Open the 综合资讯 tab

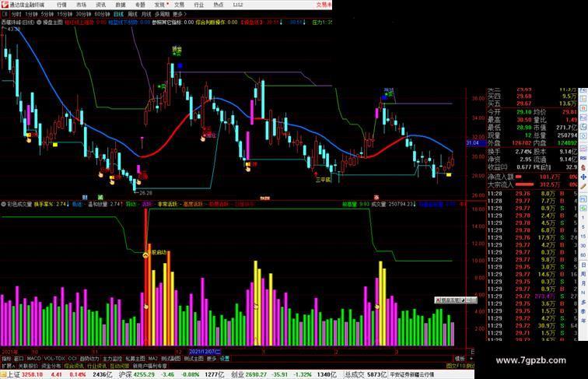(x=74, y=366)
